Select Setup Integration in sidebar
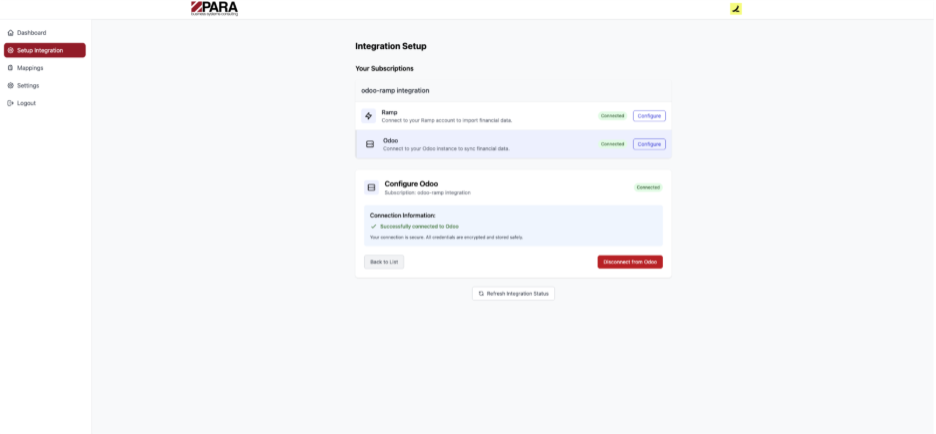This screenshot has width=936, height=434. point(45,50)
